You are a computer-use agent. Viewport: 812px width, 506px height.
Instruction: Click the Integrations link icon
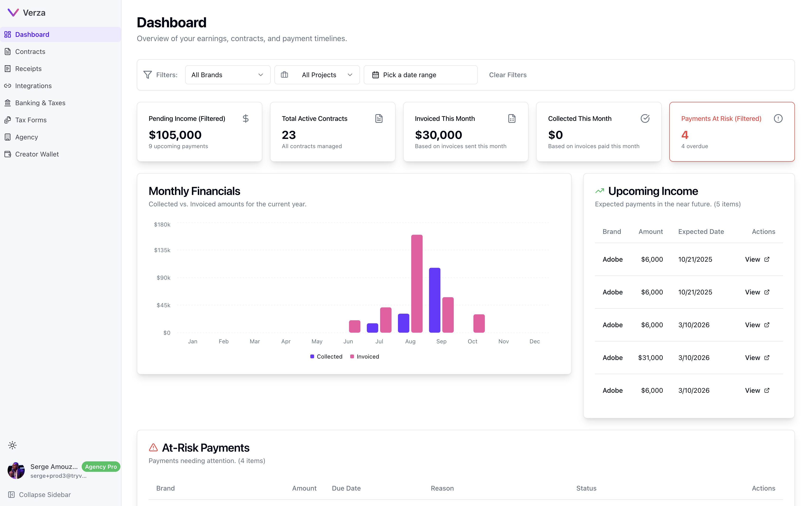click(8, 86)
